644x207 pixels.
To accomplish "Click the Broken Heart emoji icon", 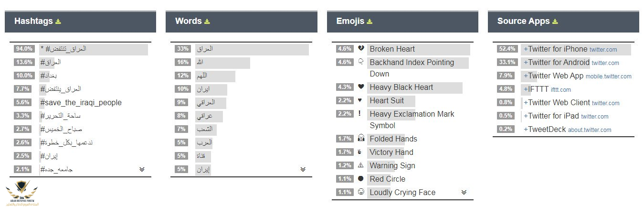I will 361,49.
